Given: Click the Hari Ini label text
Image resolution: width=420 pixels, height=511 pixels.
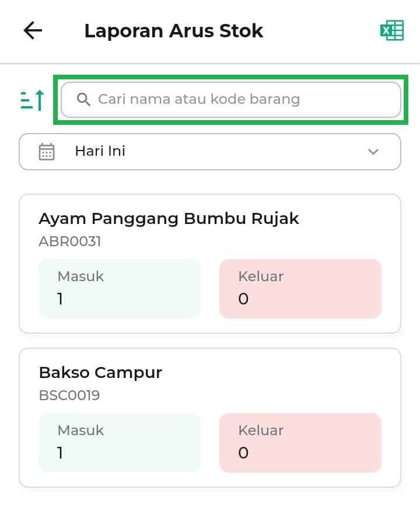Looking at the screenshot, I should (100, 152).
